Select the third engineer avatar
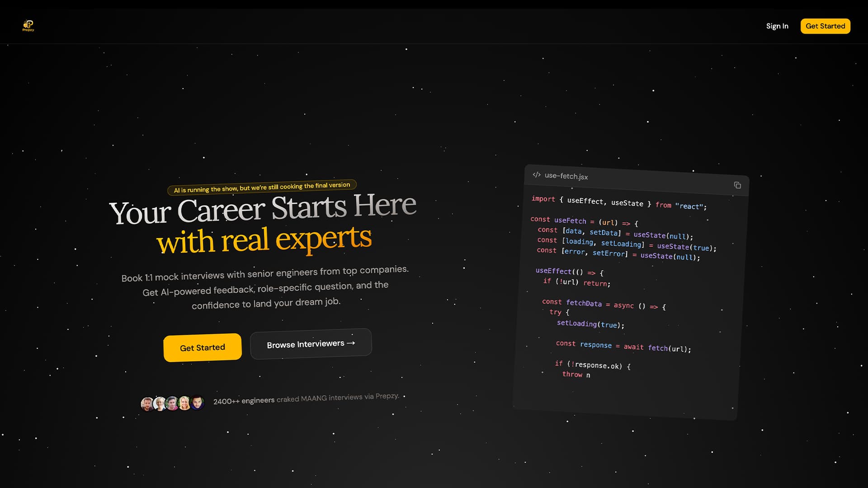Image resolution: width=868 pixels, height=488 pixels. 172,403
